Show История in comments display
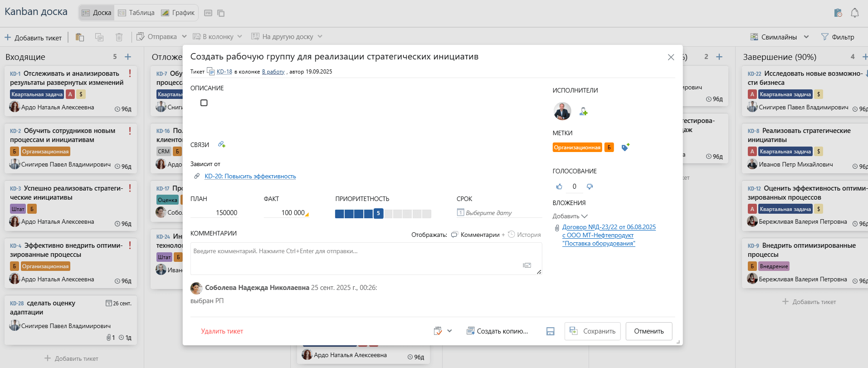Screen dimensions: 868x368 click(524, 235)
